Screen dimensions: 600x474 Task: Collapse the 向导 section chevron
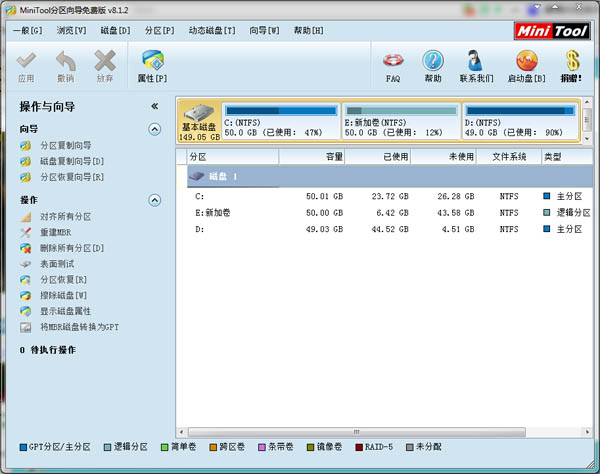(x=155, y=129)
